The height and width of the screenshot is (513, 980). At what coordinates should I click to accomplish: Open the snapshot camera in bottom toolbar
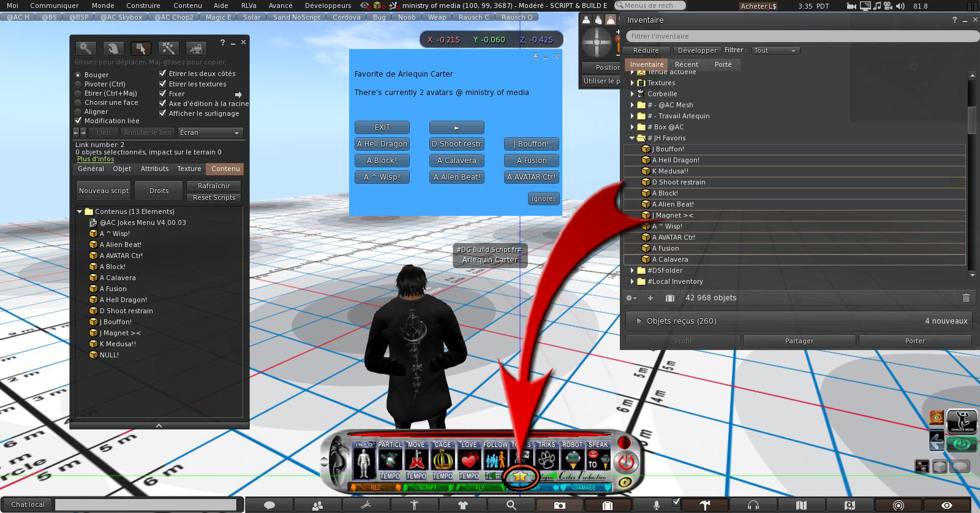coord(559,505)
